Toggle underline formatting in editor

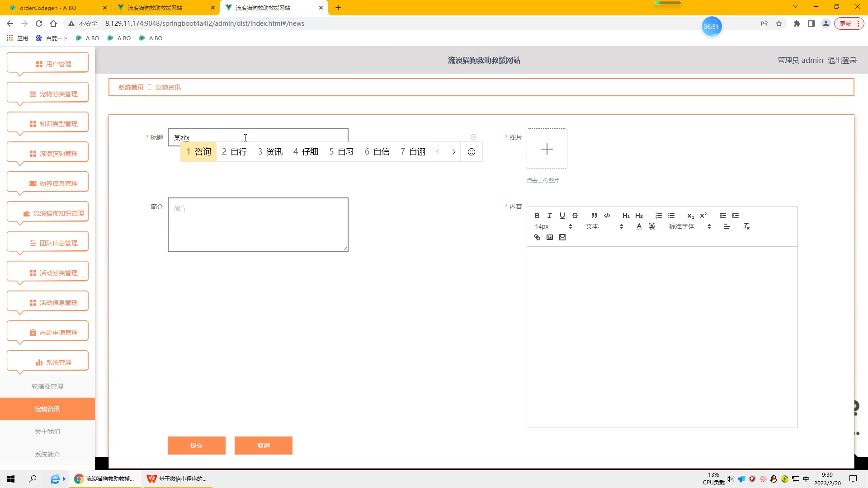pyautogui.click(x=562, y=216)
